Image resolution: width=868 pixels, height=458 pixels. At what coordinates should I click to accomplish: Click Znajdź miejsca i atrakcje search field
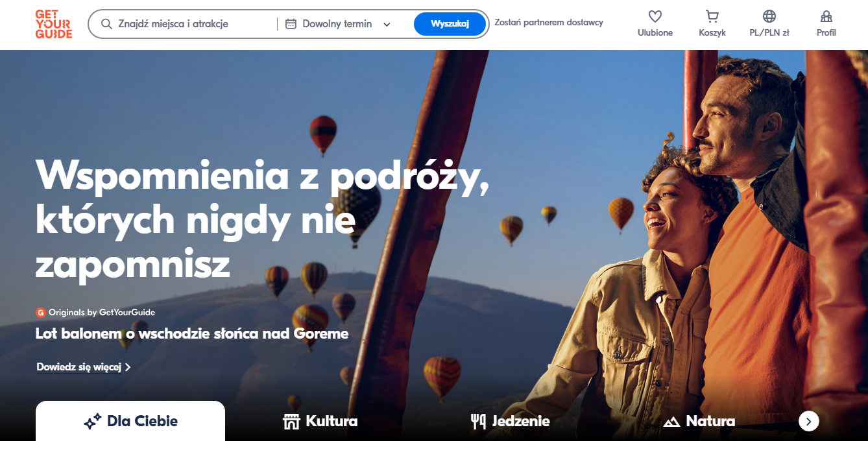[188, 24]
